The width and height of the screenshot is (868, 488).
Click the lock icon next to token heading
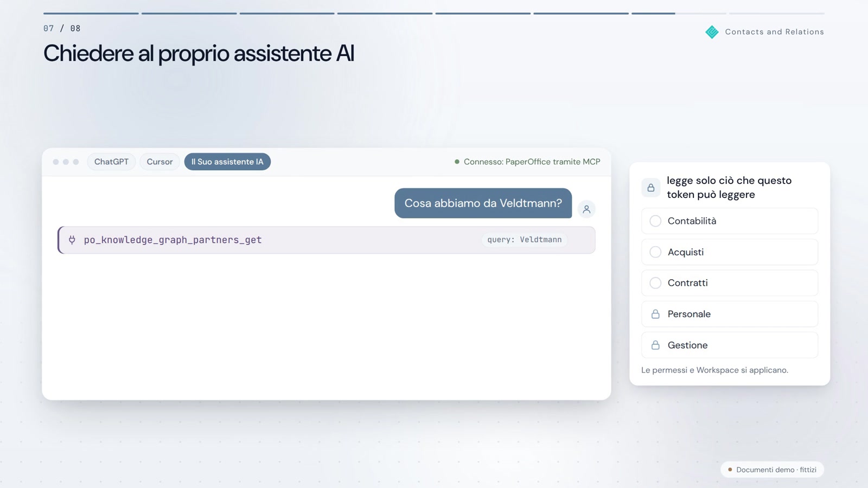tap(650, 188)
